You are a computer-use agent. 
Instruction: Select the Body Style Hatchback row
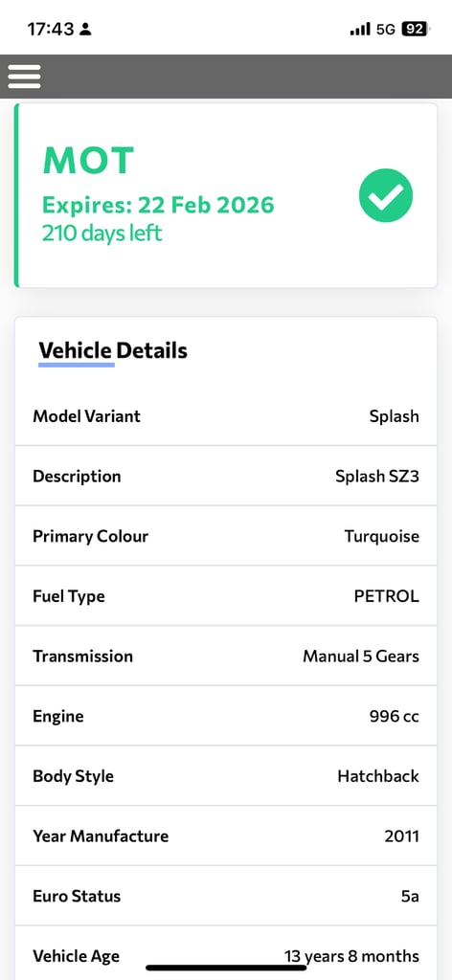click(x=226, y=776)
